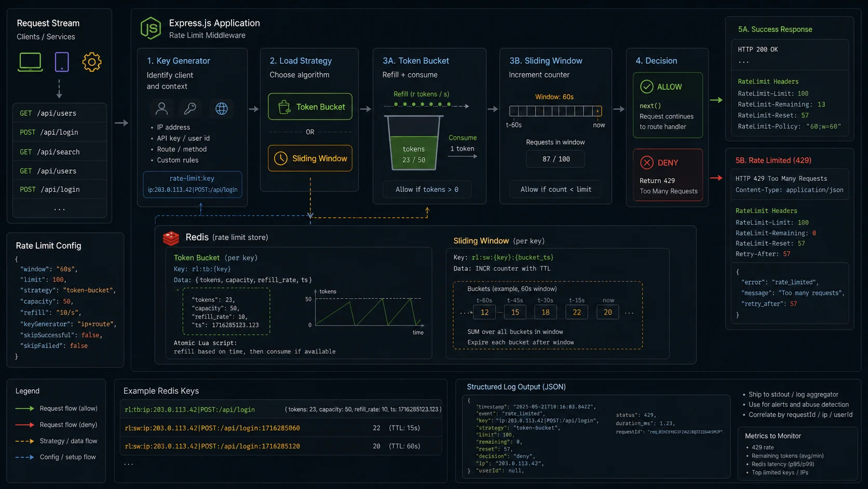This screenshot has width=868, height=489.
Task: Click the Window: 60s segmented timeline bar
Action: click(555, 111)
